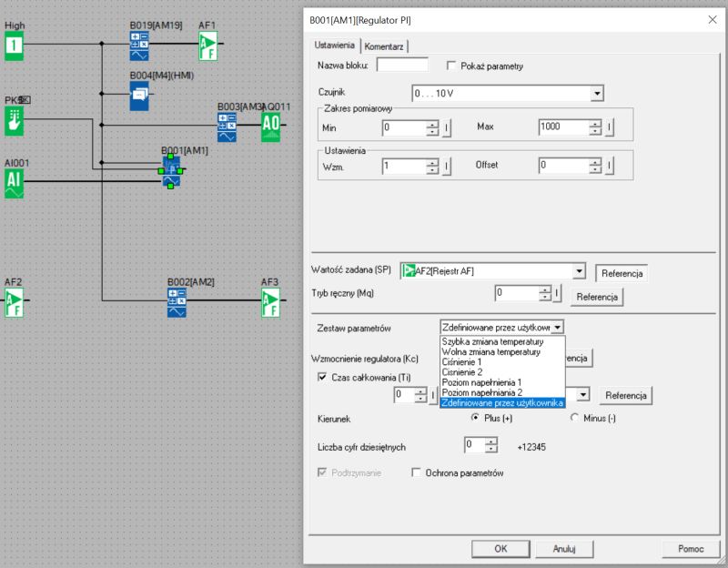The image size is (728, 568).
Task: Click the Tryb ręczny spinner arrows
Action: (545, 293)
